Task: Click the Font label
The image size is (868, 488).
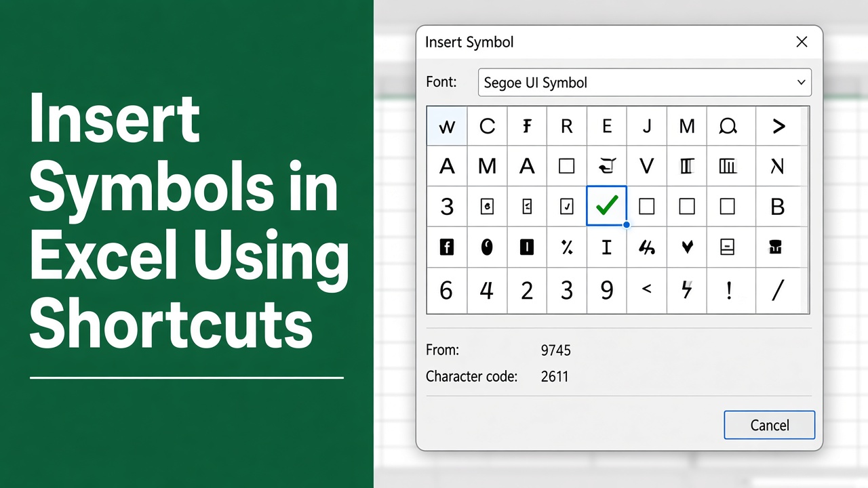Action: click(x=441, y=82)
